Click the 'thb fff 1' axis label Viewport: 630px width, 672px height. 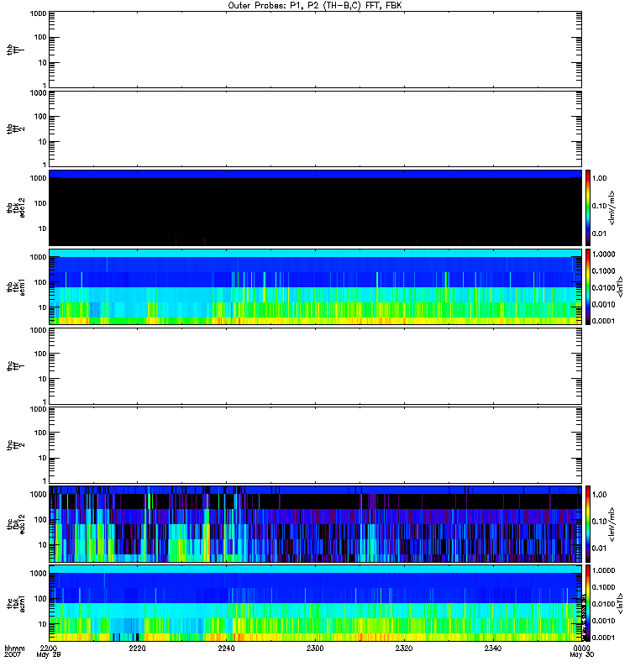click(x=15, y=50)
